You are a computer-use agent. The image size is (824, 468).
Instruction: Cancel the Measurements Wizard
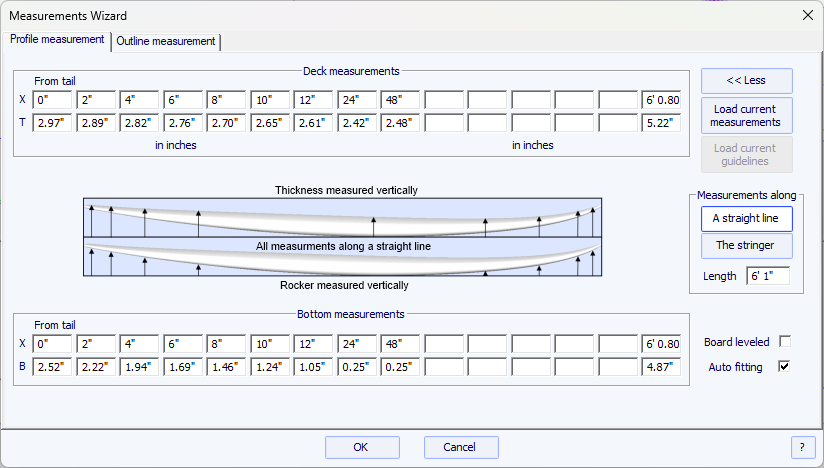[x=460, y=447]
